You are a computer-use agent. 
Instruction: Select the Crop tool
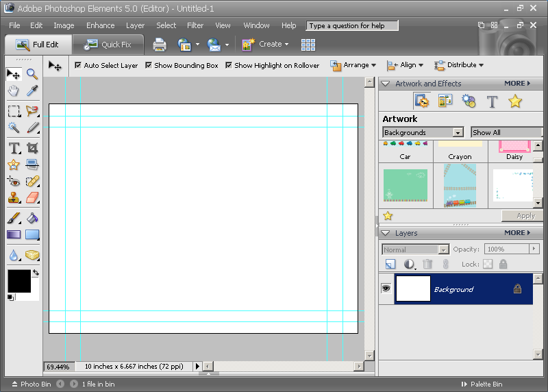tap(32, 148)
